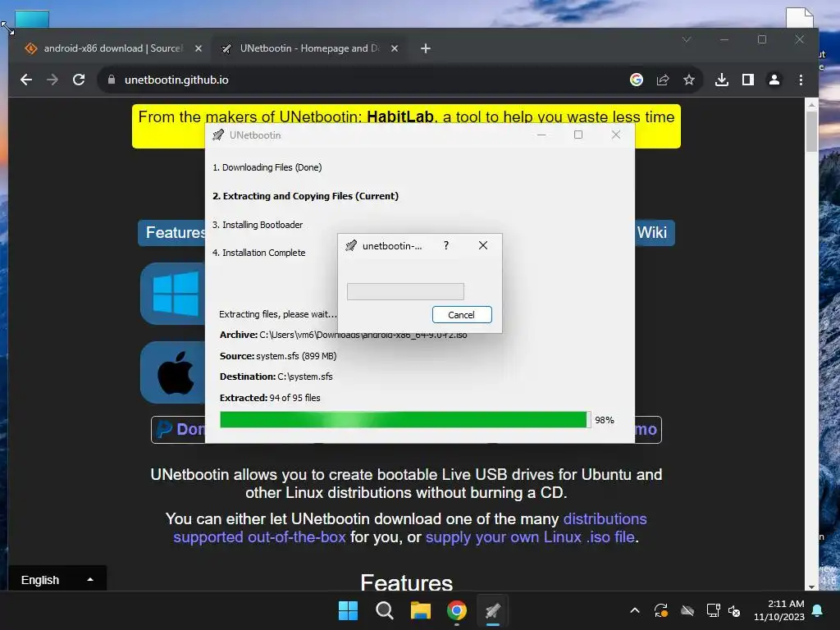Open the Wiki link on the webpage

[652, 232]
